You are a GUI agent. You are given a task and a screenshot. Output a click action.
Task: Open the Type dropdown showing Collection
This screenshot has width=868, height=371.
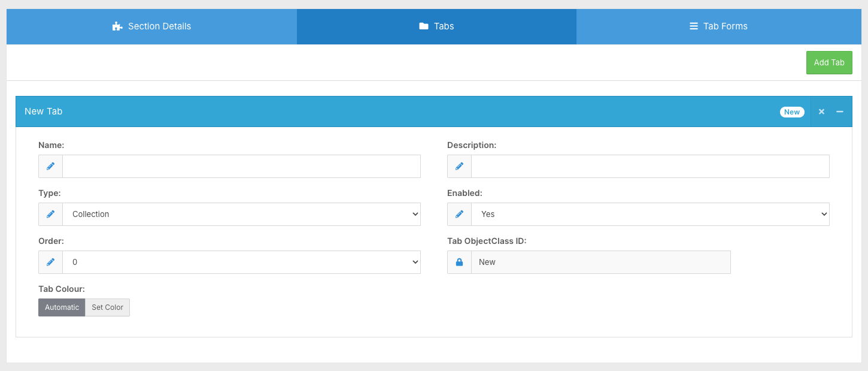point(241,214)
